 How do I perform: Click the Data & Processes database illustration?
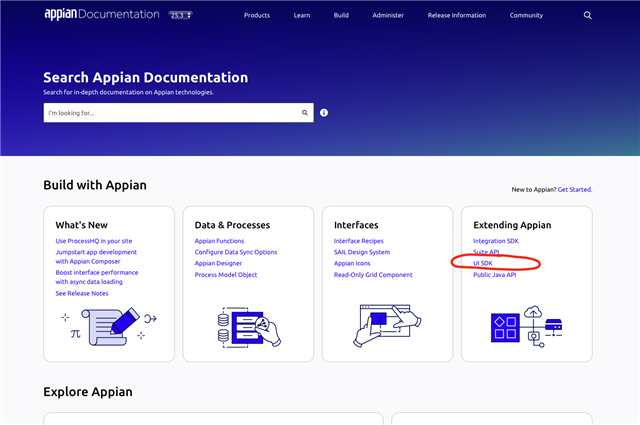pos(247,325)
